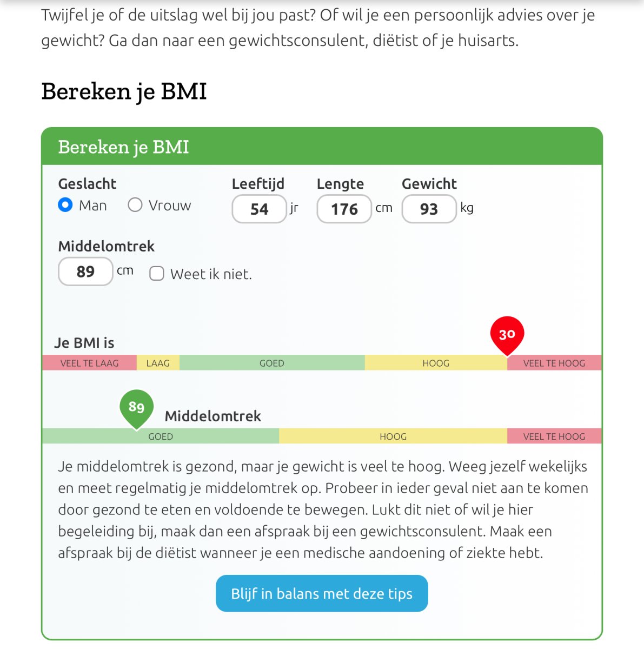Click the 'GOED' Middelomtrek bar segment
Screen dimensions: 644x649
pyautogui.click(x=161, y=436)
